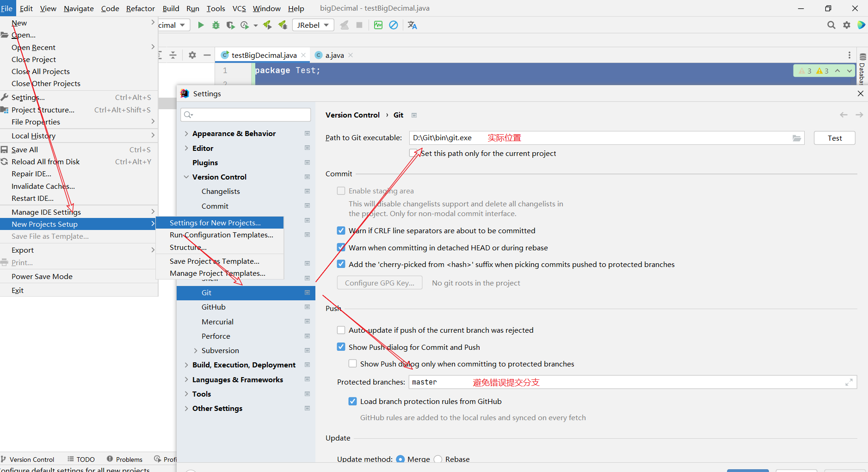The height and width of the screenshot is (472, 868).
Task: Switch to testBigDecimal.java tab
Action: pyautogui.click(x=264, y=55)
